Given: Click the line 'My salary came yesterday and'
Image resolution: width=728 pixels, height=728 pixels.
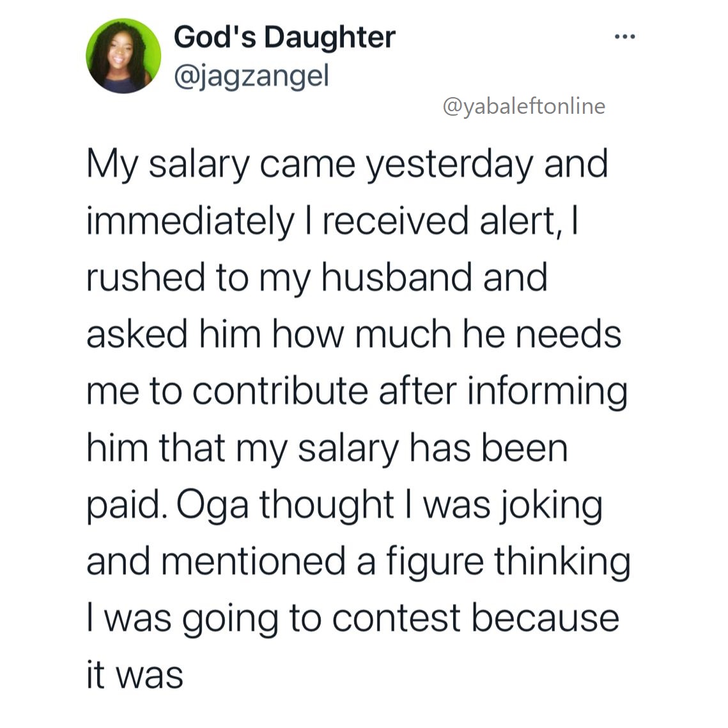Looking at the screenshot, I should (x=347, y=164).
